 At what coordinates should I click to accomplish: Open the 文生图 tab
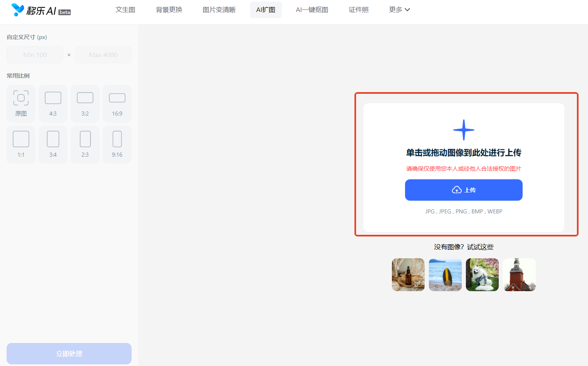click(x=125, y=9)
